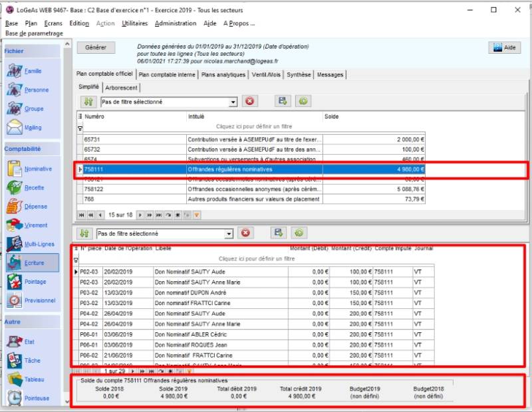Open the Administration menu

point(176,23)
